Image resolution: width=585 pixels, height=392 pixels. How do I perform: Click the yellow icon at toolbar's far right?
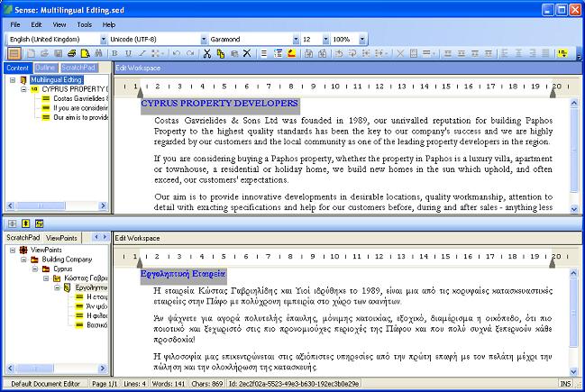[562, 54]
